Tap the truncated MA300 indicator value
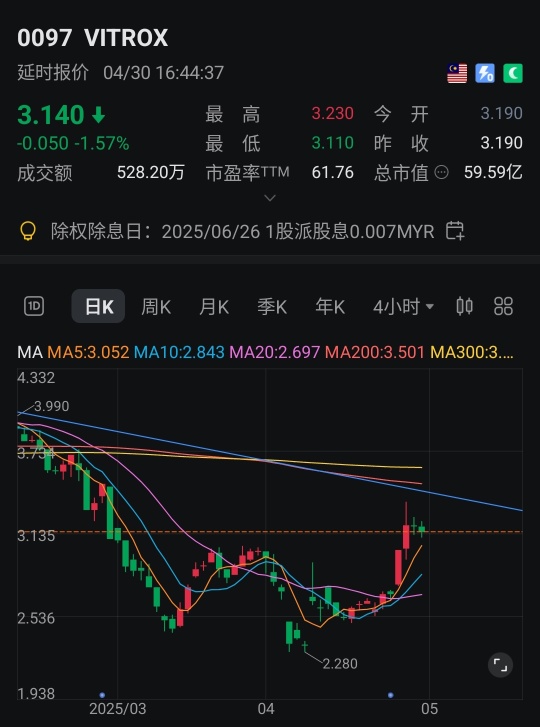Viewport: 540px width, 727px height. coord(472,352)
